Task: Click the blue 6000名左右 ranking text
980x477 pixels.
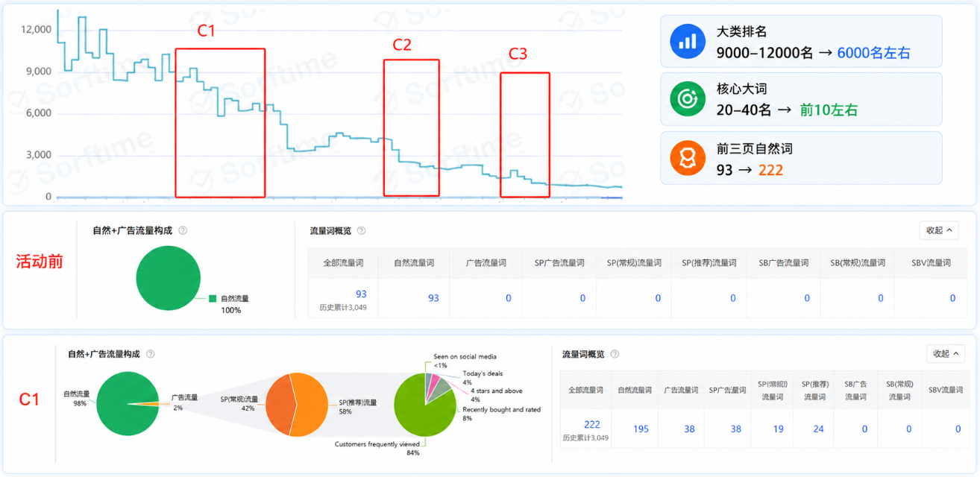Action: [x=873, y=53]
